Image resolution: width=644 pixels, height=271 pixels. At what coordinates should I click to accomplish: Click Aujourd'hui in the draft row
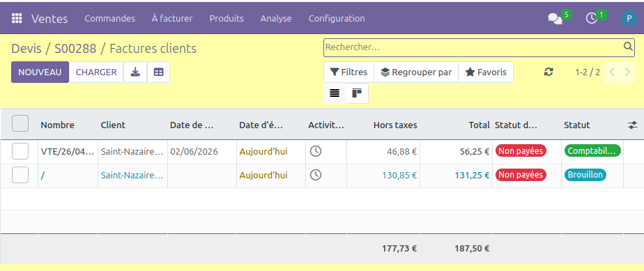[x=263, y=176]
